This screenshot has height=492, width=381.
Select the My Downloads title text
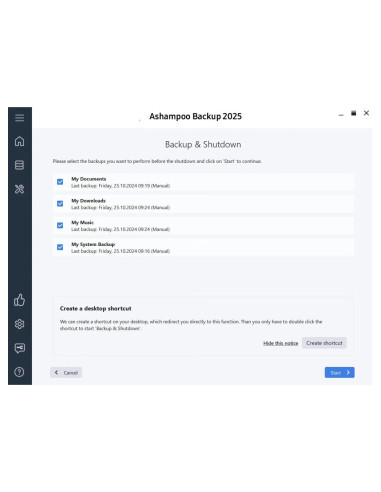click(88, 201)
